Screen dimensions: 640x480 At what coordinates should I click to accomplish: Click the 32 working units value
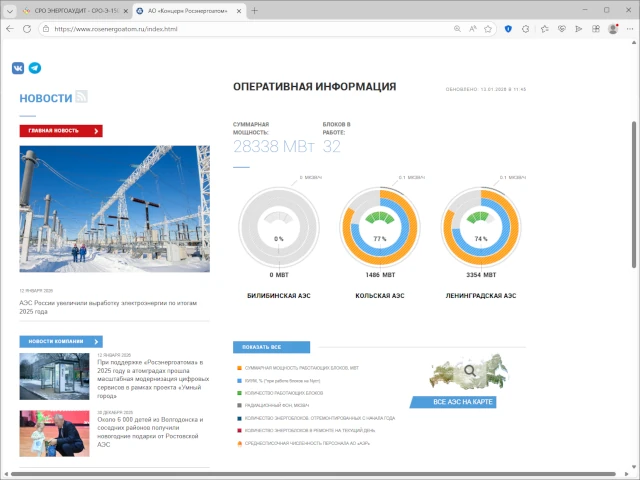(x=331, y=146)
